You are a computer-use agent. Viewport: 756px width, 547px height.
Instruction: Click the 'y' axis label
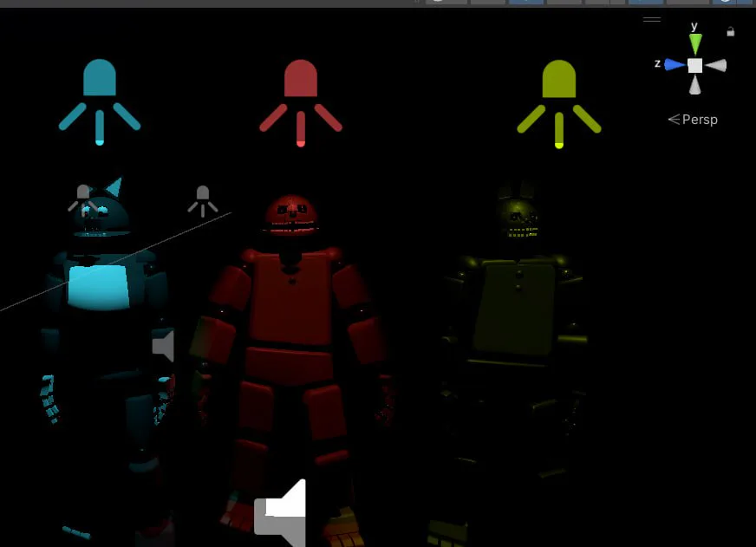694,26
